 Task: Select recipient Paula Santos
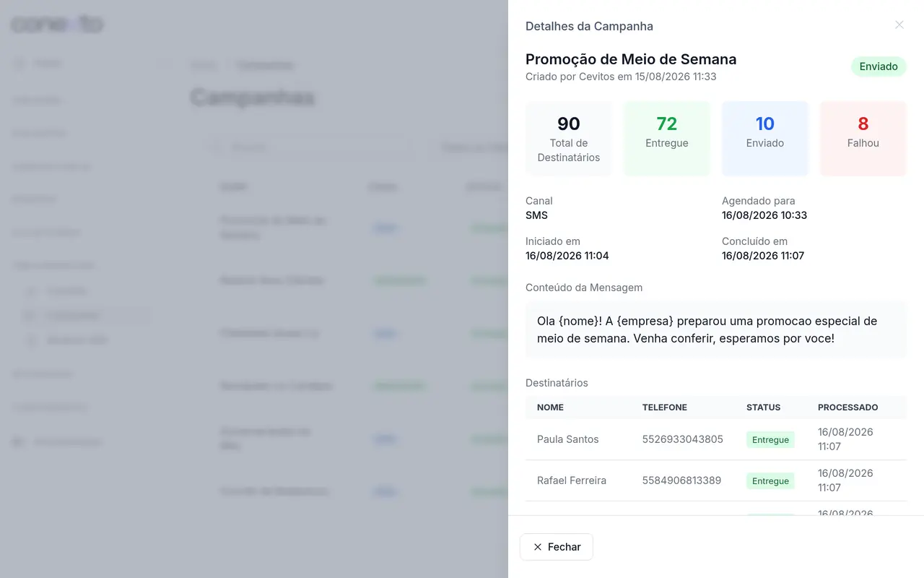568,439
